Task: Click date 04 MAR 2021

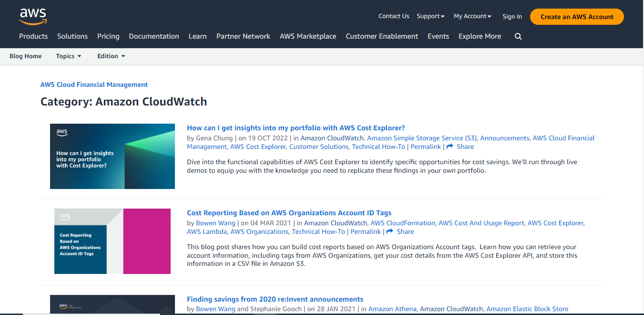Action: tap(270, 223)
